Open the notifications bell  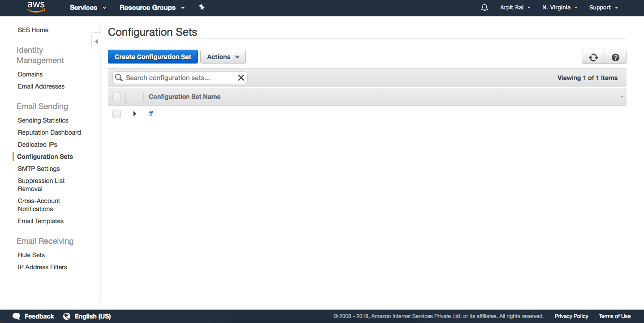(485, 8)
